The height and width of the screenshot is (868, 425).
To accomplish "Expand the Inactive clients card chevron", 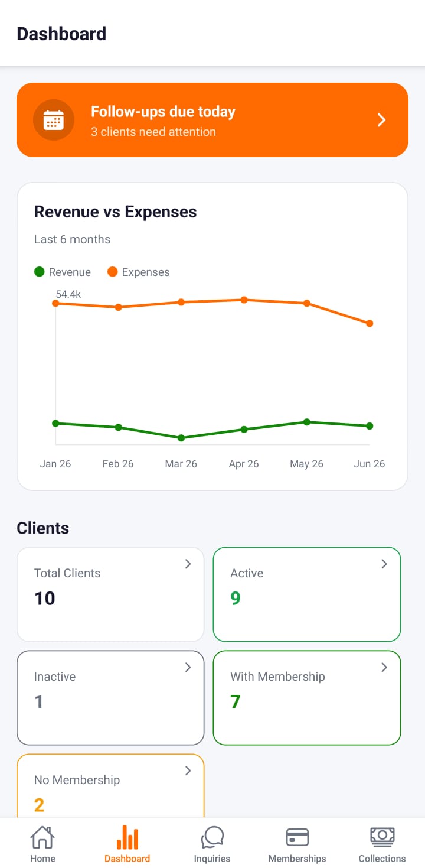I will pos(188,667).
